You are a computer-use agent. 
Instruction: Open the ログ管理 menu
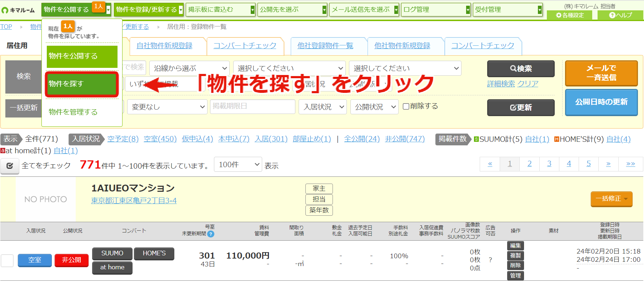point(436,10)
